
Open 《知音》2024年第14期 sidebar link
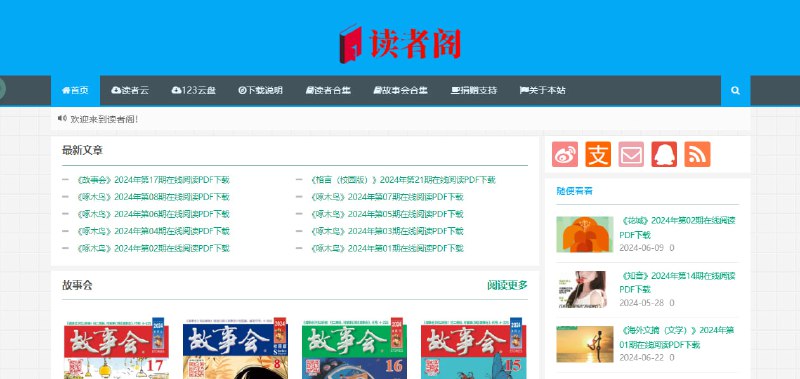point(678,282)
